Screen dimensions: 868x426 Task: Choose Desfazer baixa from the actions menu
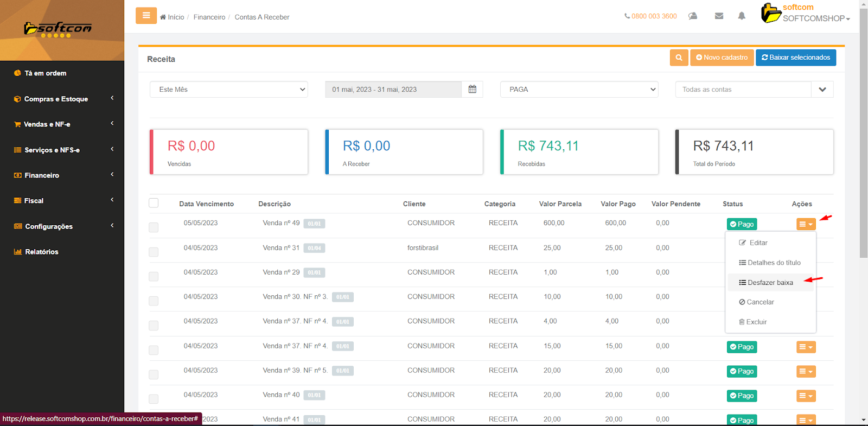coord(770,283)
